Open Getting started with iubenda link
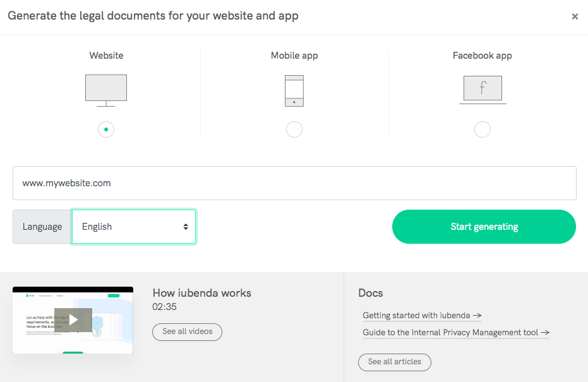This screenshot has height=382, width=588. [422, 316]
